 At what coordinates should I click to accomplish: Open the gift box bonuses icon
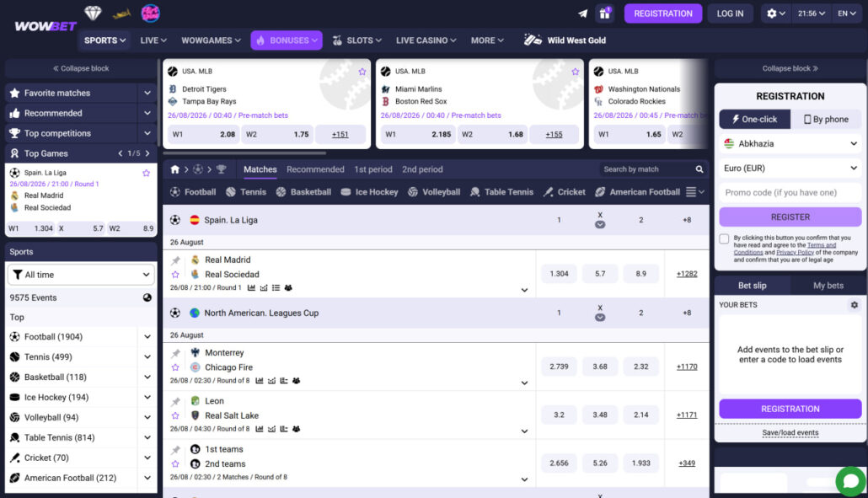605,13
